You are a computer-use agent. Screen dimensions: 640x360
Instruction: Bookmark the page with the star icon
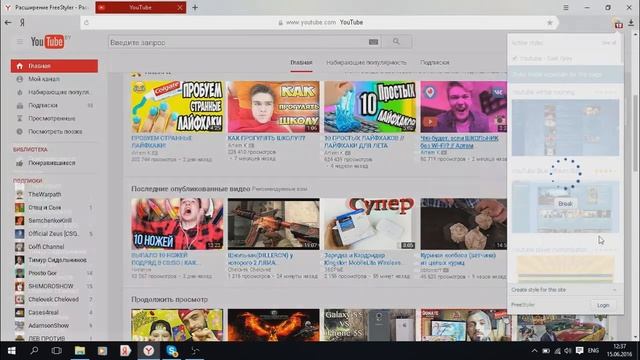[x=550, y=22]
